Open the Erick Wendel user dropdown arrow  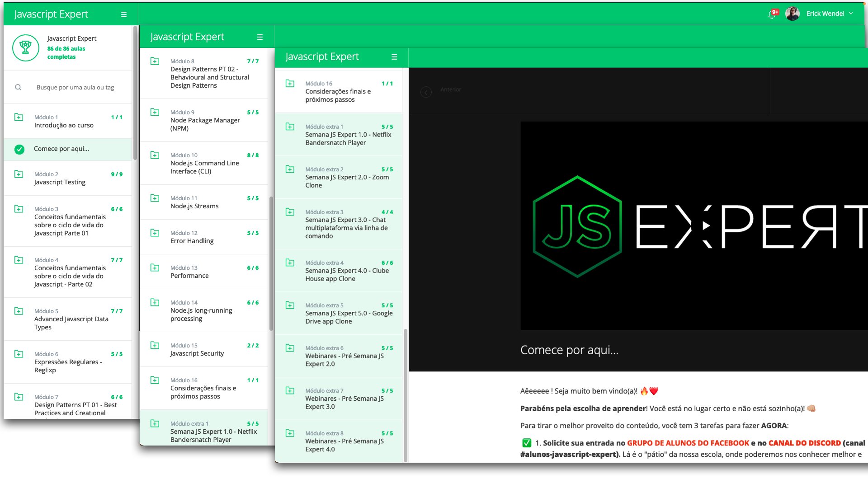pos(851,14)
